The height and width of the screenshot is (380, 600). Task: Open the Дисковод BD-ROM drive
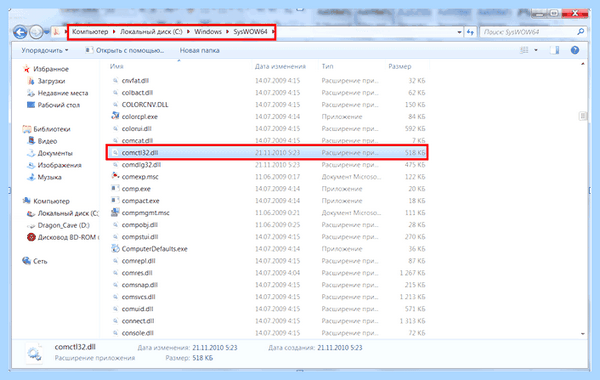63,237
